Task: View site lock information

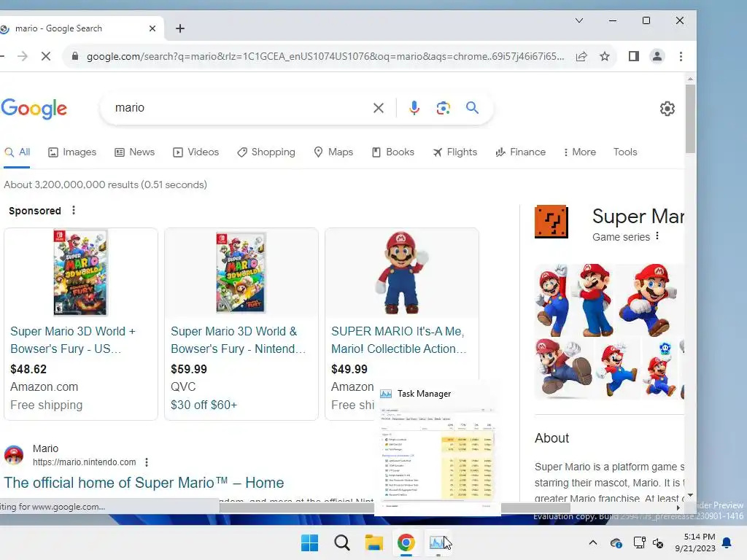Action: point(75,56)
